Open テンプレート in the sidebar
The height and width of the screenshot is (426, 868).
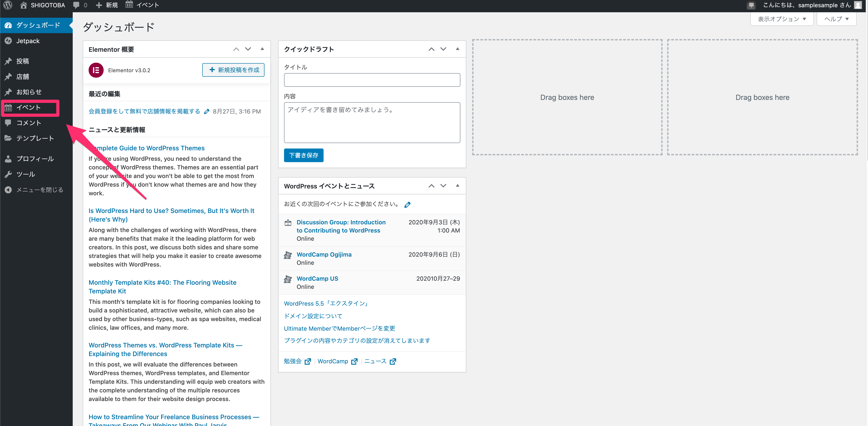(x=36, y=139)
